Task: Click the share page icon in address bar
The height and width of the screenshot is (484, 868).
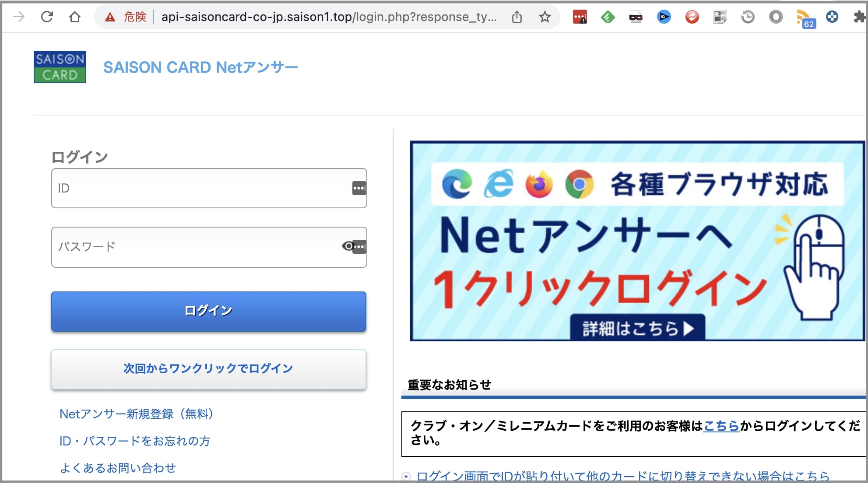Action: 517,17
